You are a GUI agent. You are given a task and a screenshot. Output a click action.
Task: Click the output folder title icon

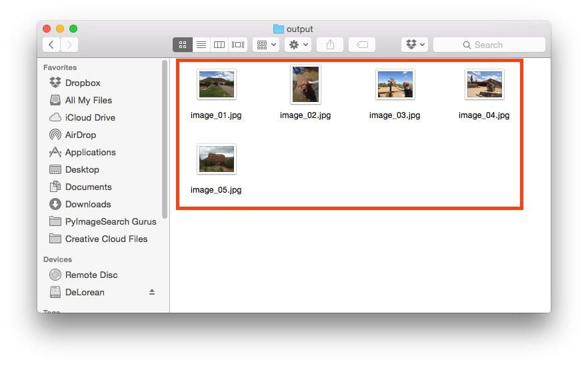278,29
